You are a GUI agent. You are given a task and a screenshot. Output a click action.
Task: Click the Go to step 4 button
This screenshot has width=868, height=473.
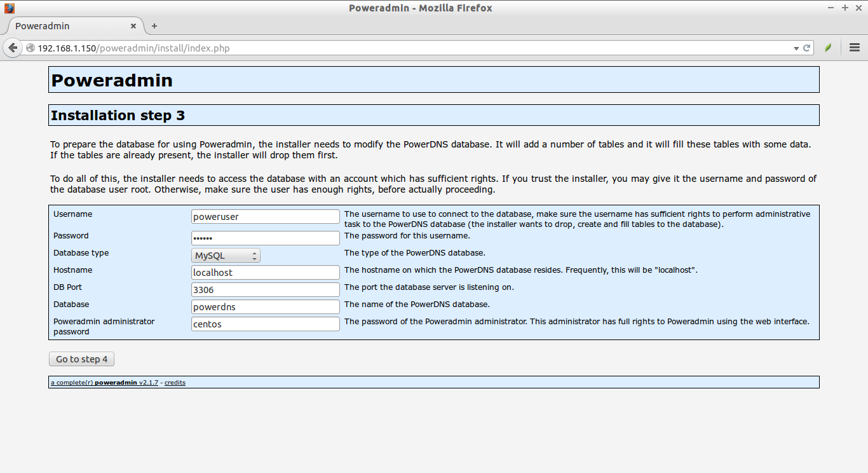pyautogui.click(x=81, y=359)
